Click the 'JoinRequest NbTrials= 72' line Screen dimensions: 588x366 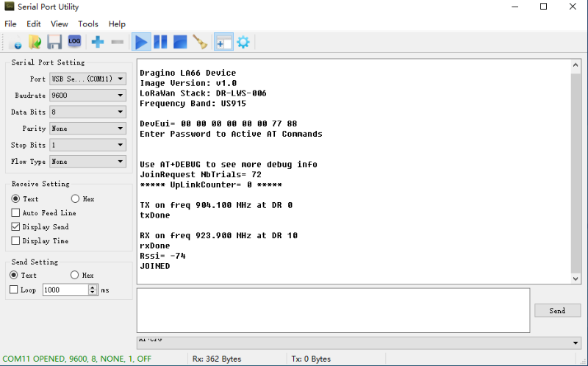[201, 174]
